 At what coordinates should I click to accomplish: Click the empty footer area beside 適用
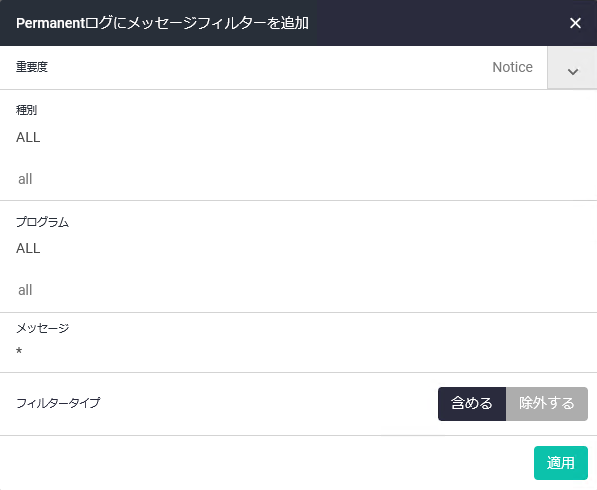click(267, 463)
